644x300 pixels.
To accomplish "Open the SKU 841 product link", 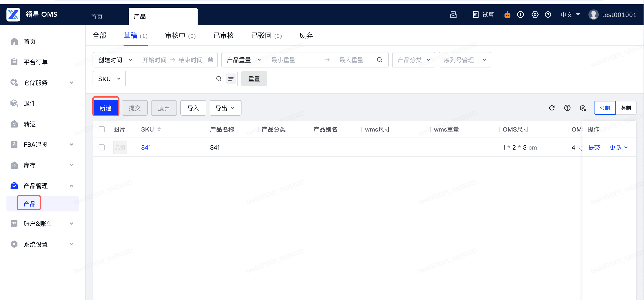I will click(146, 147).
